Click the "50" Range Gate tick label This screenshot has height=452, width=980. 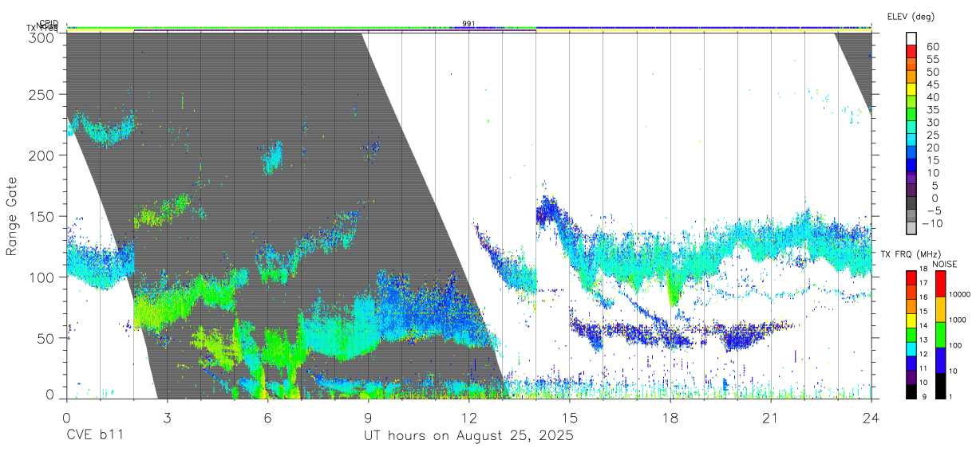(45, 338)
